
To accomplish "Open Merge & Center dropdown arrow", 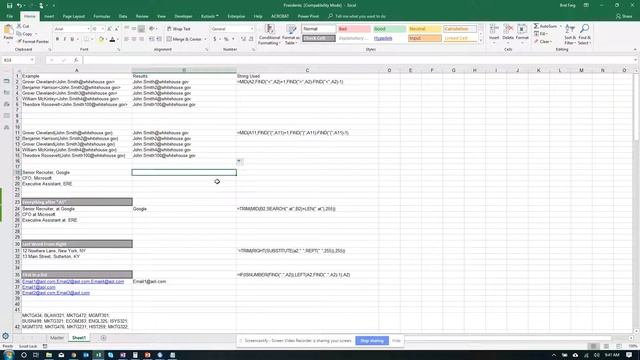I will [205, 39].
